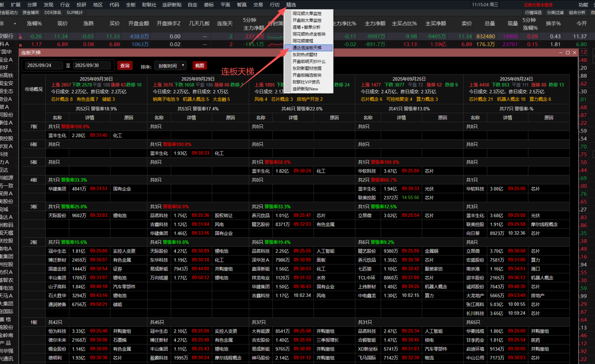Click the 11:15:24 周三 clock display
Screen dimensions: 595x364
click(485, 4)
